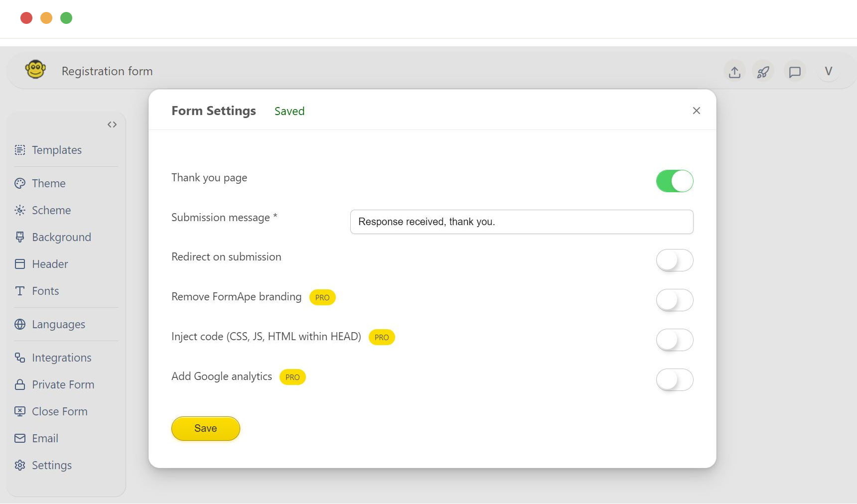857x504 pixels.
Task: Click the Email envelope icon
Action: pos(20,438)
